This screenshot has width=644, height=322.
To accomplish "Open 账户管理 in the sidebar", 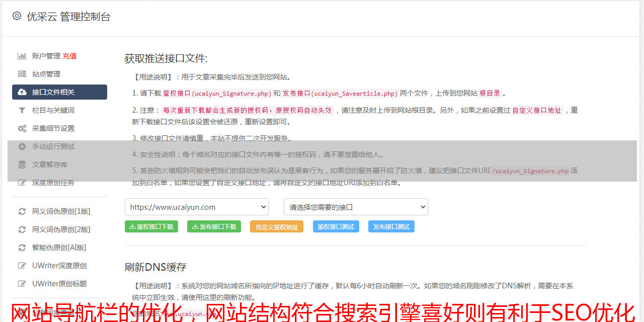I will (46, 56).
